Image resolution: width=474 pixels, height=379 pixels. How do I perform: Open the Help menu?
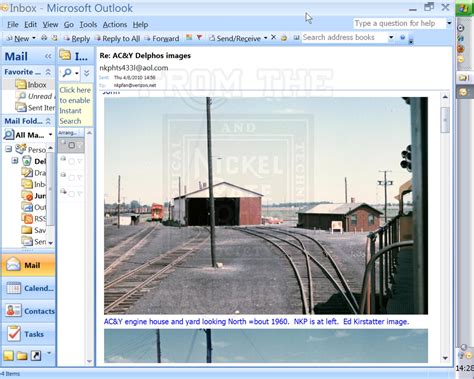[140, 24]
